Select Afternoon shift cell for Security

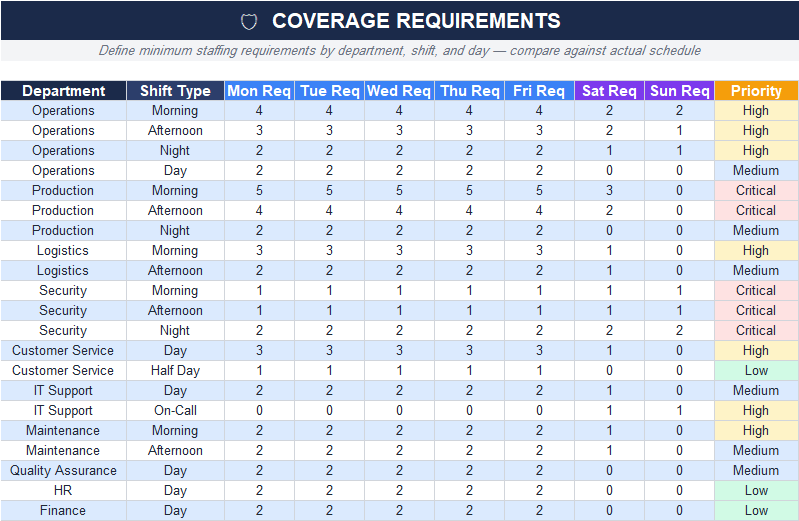coord(175,310)
